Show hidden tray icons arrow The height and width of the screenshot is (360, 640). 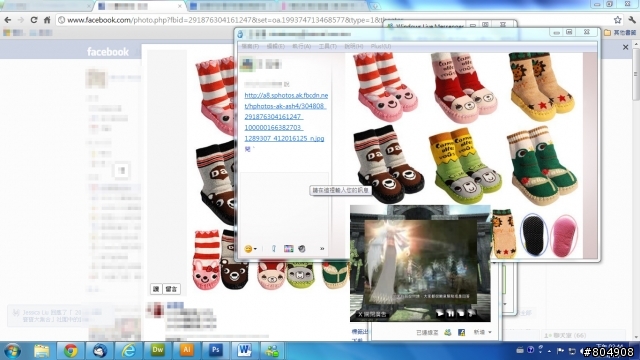pyautogui.click(x=549, y=351)
